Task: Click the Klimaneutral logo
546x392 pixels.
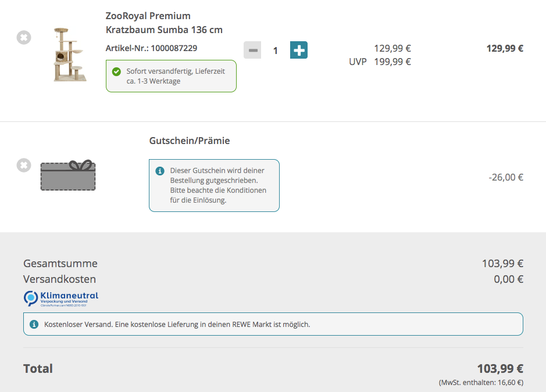Action: pos(61,299)
